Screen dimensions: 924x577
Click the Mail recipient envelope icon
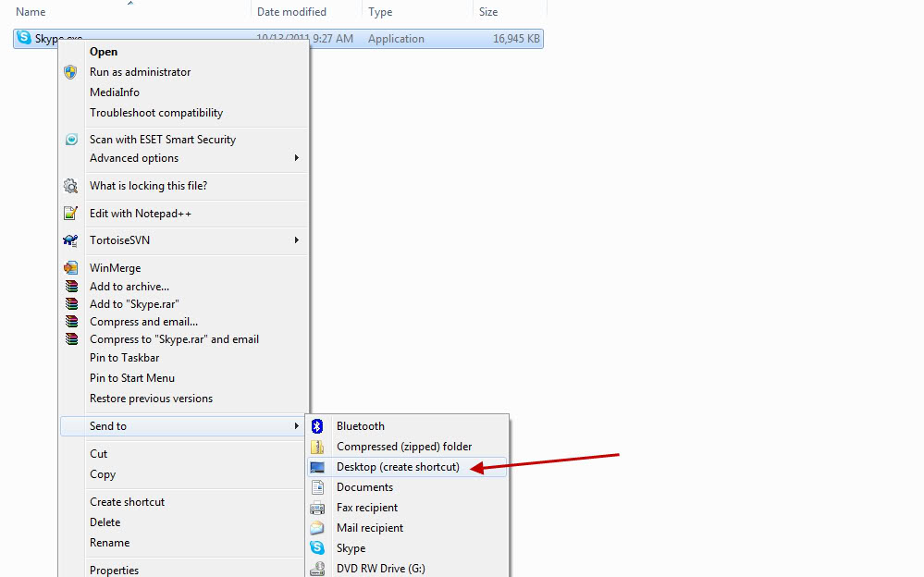point(317,527)
